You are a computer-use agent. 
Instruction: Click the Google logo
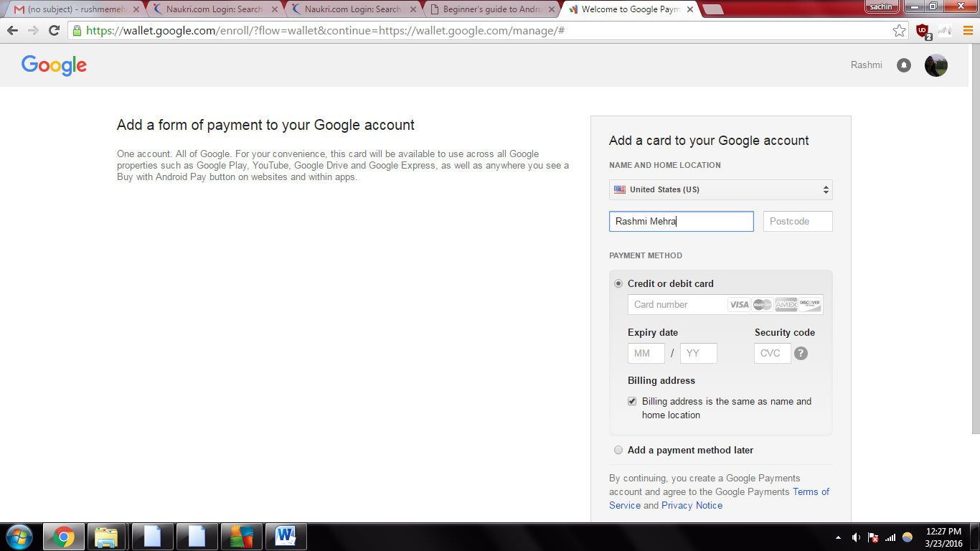[54, 65]
